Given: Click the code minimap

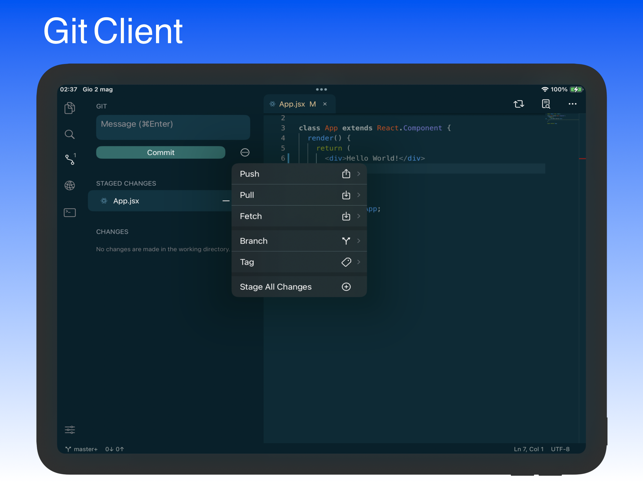Looking at the screenshot, I should 562,119.
